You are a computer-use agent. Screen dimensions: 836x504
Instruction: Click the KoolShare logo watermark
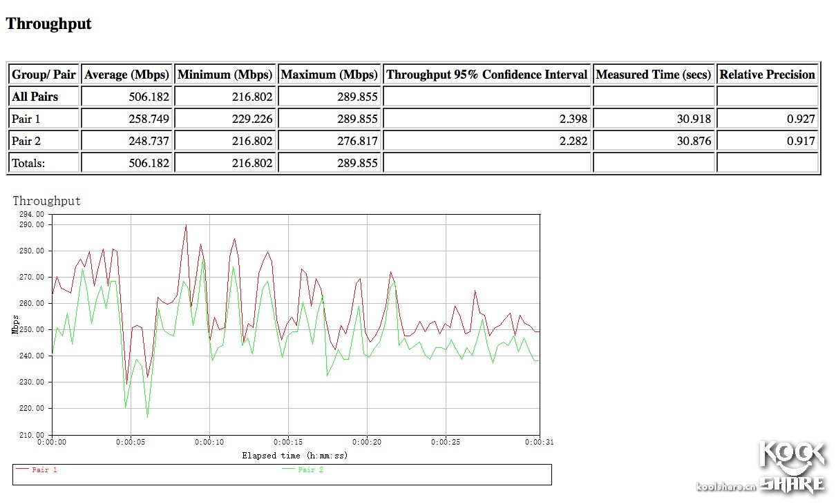792,467
